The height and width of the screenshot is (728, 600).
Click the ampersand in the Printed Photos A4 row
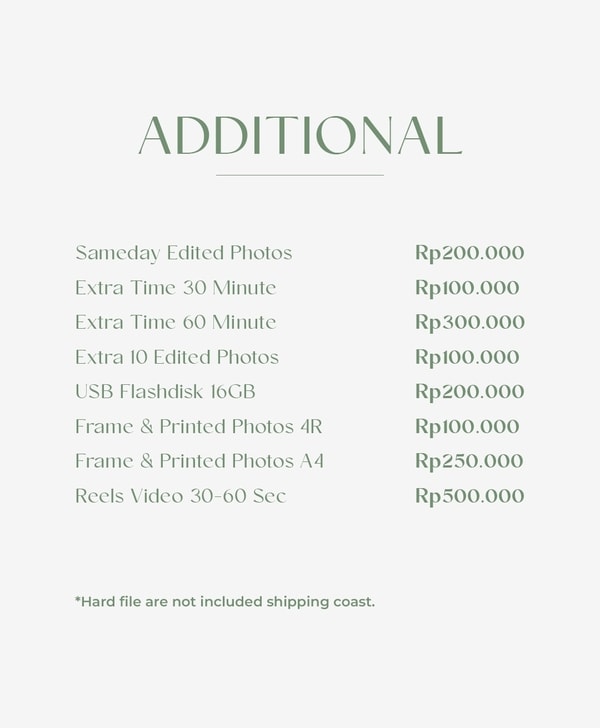(x=147, y=461)
